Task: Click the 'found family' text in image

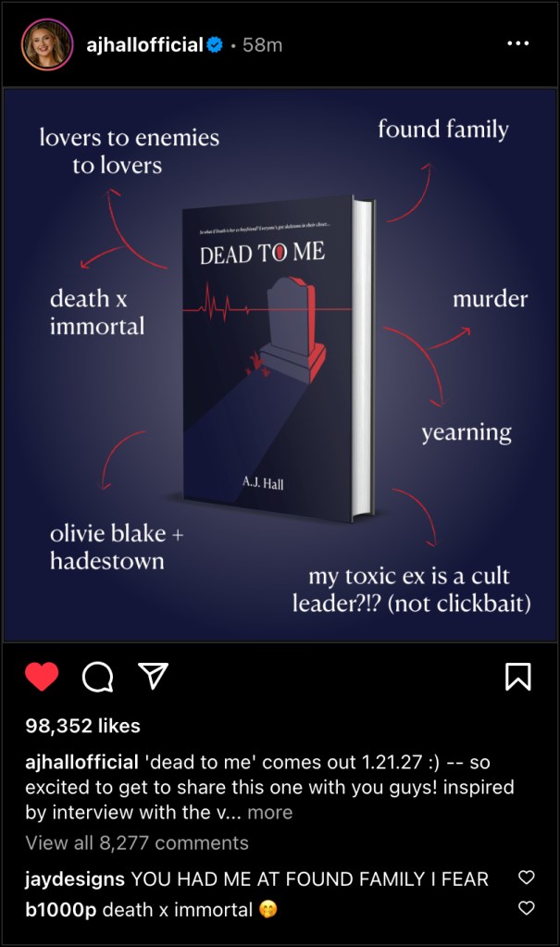Action: click(443, 130)
